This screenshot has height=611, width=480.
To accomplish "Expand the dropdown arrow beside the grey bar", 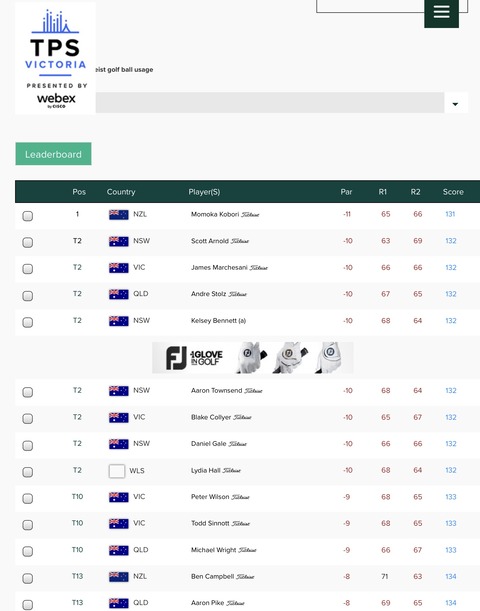I will (x=455, y=104).
